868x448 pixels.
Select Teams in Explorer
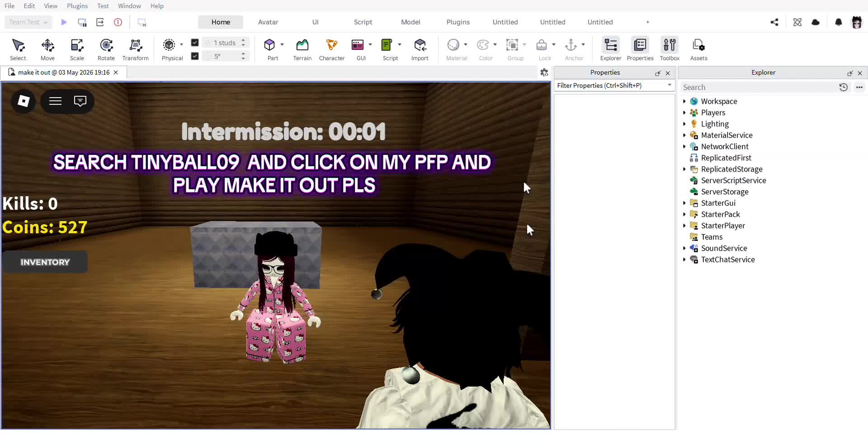pyautogui.click(x=712, y=237)
